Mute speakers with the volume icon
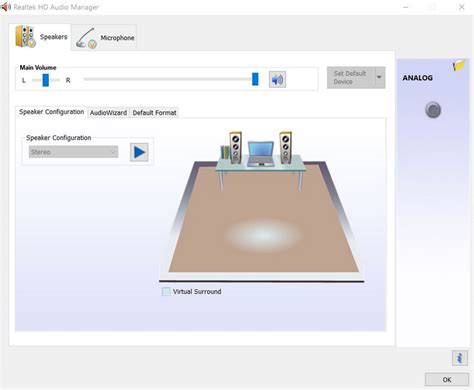Viewport: 474px width, 390px height. 277,80
